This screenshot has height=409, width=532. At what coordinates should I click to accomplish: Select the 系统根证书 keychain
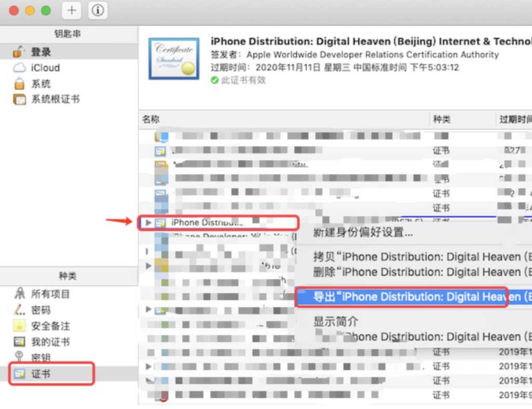coord(69,99)
